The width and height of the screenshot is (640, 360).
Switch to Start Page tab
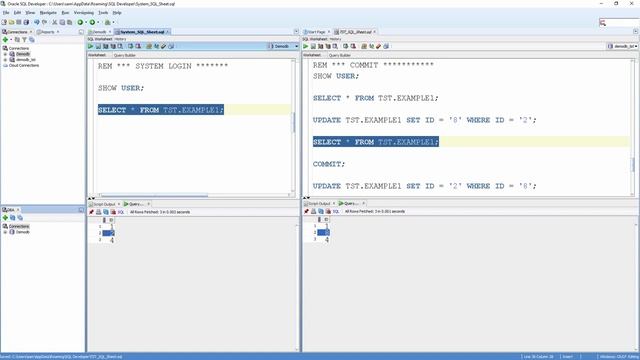pos(317,32)
